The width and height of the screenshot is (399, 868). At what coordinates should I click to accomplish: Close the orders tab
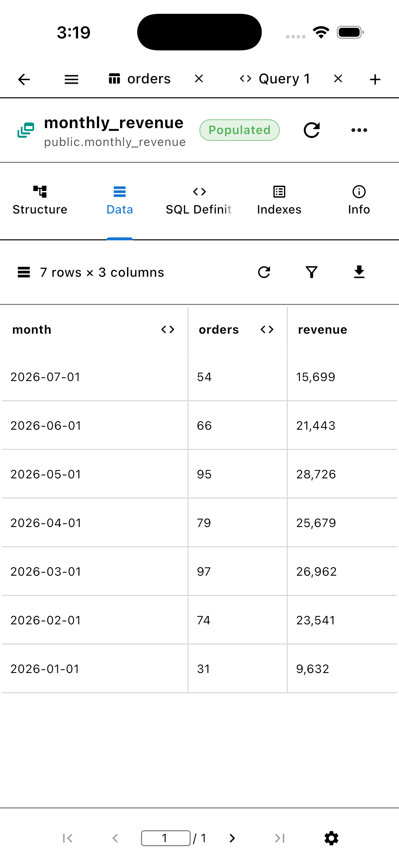199,79
